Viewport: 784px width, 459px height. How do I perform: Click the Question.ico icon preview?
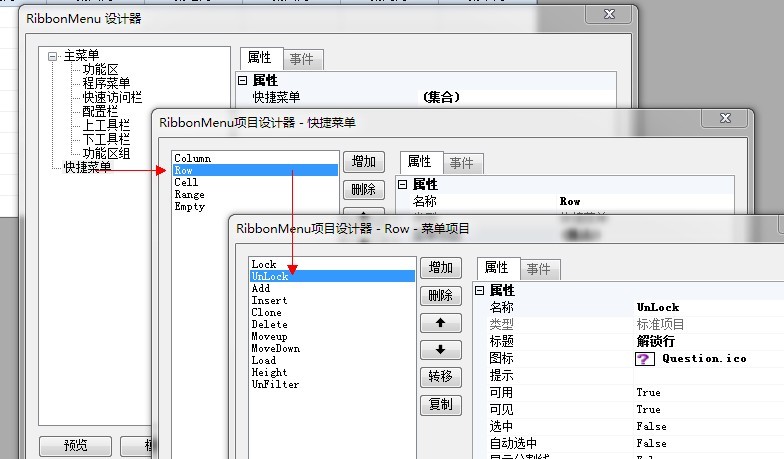point(644,358)
